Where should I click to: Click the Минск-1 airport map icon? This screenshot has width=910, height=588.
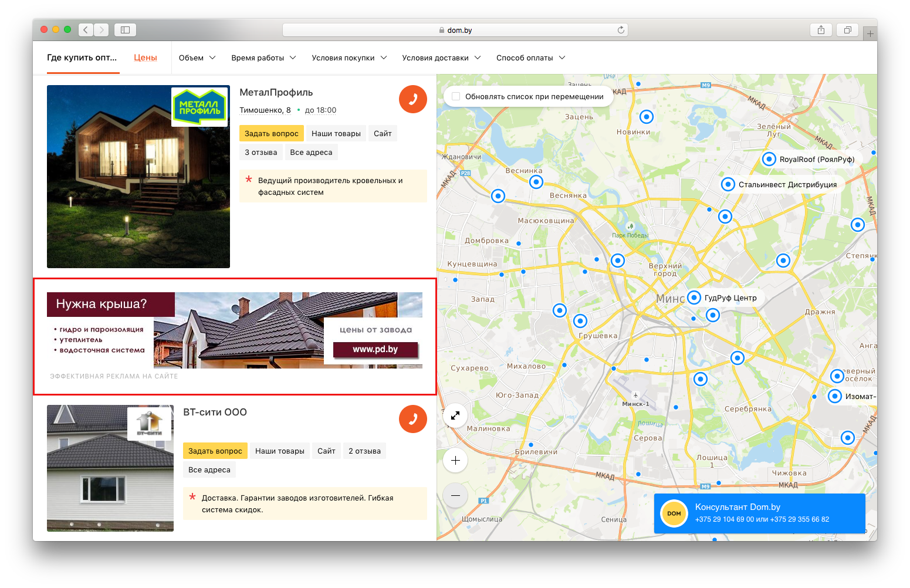635,396
